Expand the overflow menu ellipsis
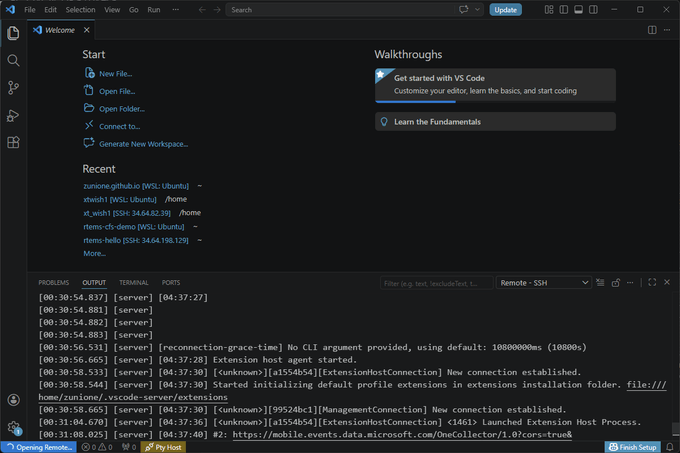The image size is (680, 453). pyautogui.click(x=175, y=10)
